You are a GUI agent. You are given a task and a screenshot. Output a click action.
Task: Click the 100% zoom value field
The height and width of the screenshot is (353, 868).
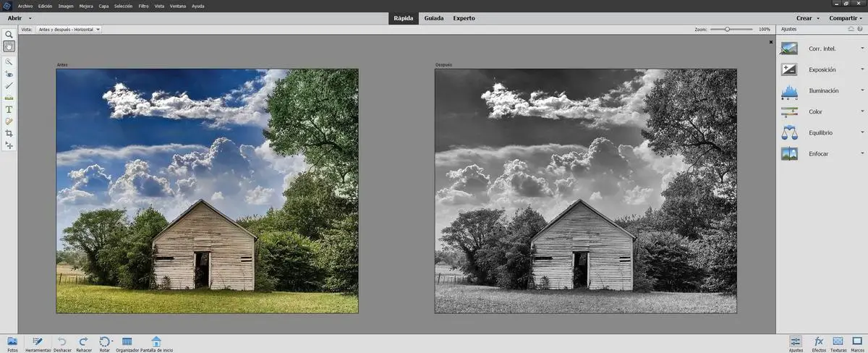pyautogui.click(x=765, y=30)
